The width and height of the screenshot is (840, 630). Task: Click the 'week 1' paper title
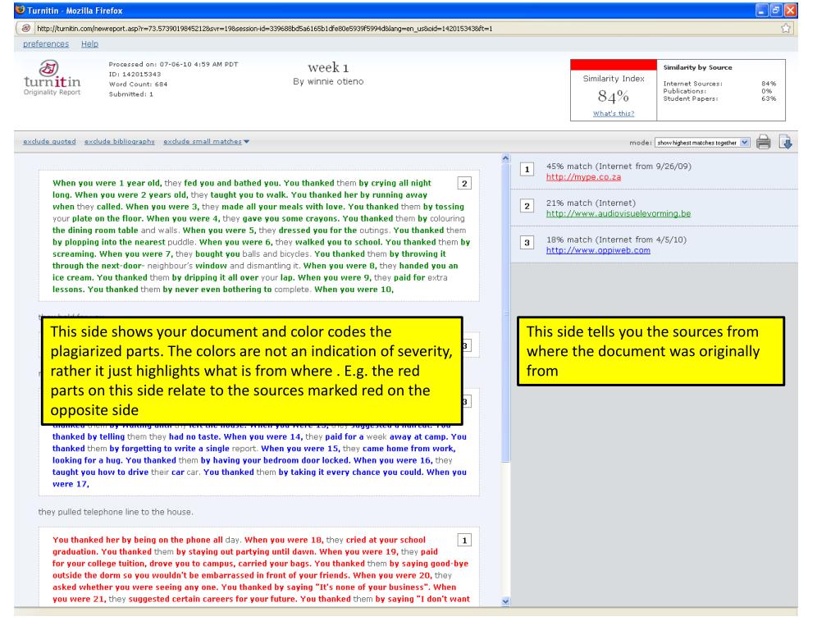click(328, 67)
